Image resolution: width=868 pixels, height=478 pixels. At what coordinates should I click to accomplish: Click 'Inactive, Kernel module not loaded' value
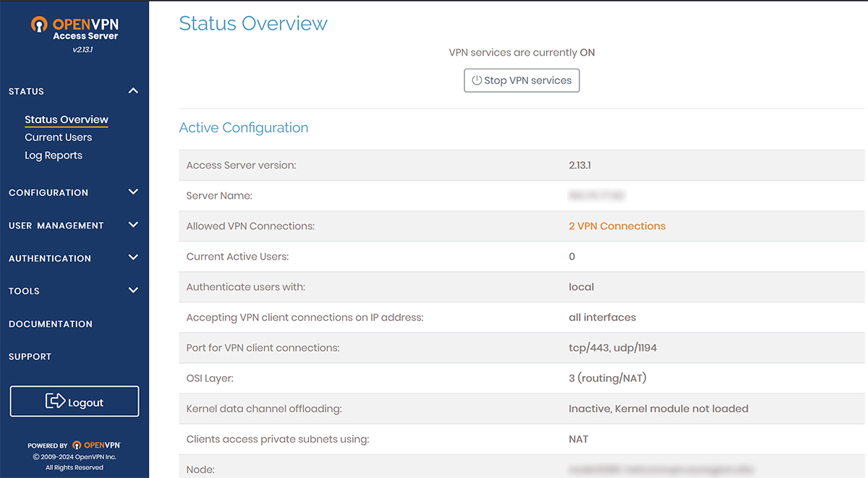click(x=659, y=409)
